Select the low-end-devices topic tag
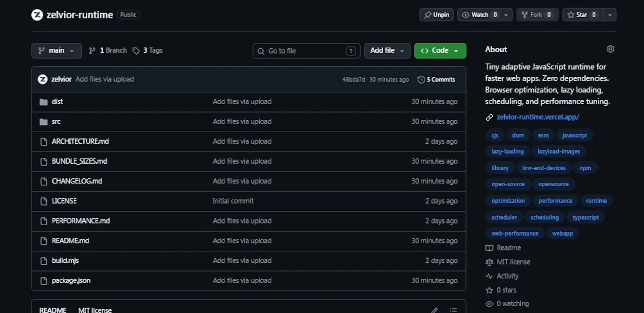This screenshot has height=313, width=644. click(544, 168)
